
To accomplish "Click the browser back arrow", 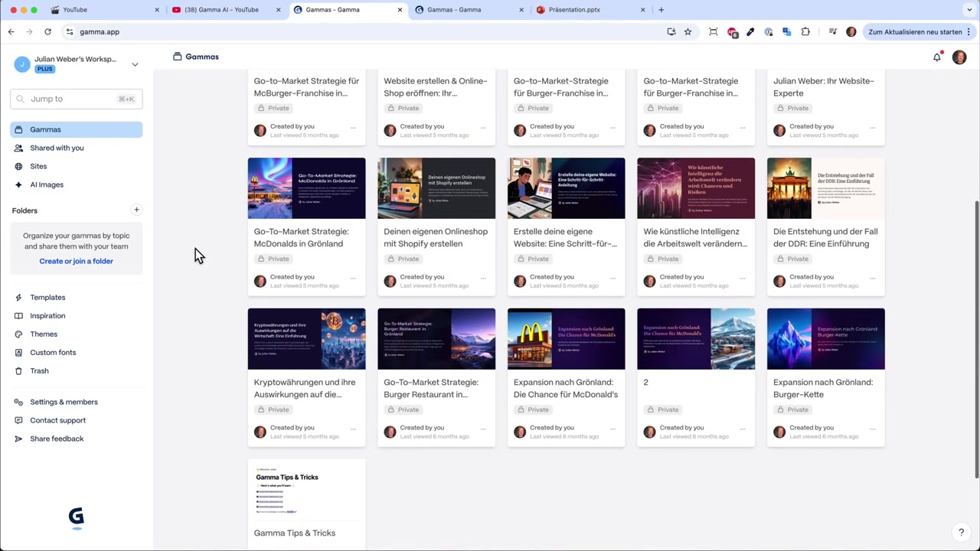I will (x=11, y=31).
